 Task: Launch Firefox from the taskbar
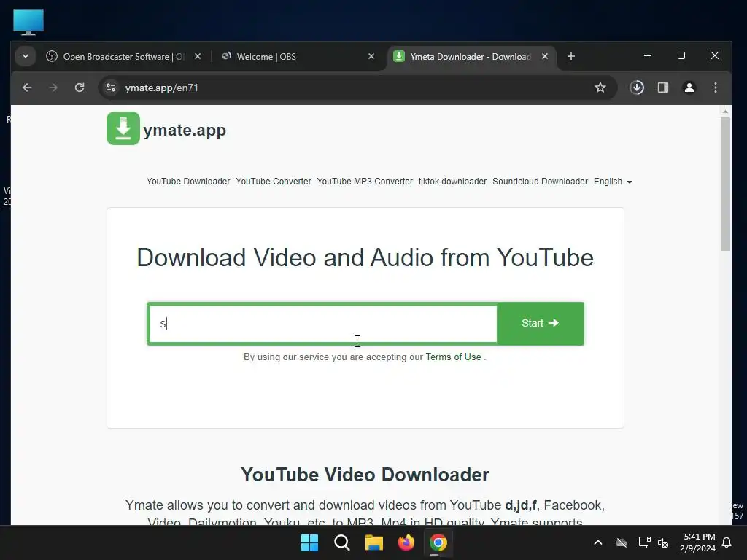[x=406, y=542]
